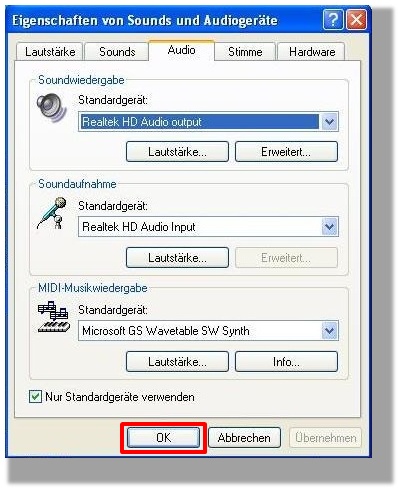The width and height of the screenshot is (400, 492).
Task: Open the MIDI Info button
Action: pyautogui.click(x=286, y=361)
